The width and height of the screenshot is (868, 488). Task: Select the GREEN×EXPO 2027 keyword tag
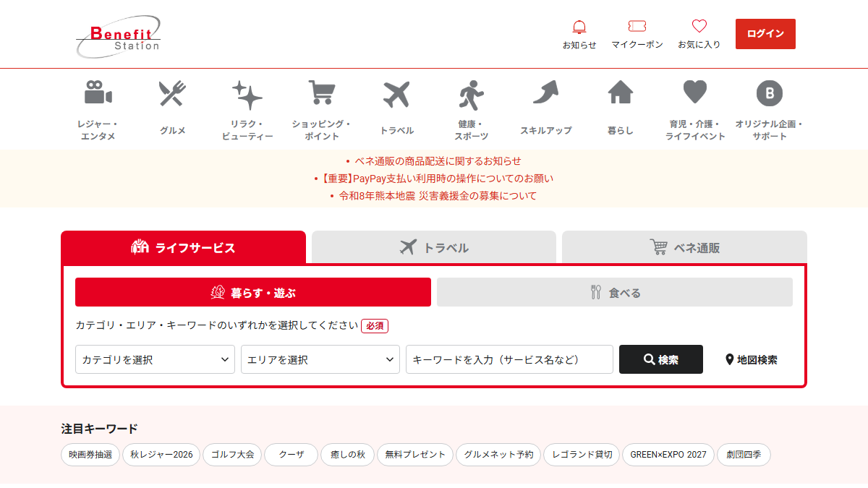coord(668,455)
